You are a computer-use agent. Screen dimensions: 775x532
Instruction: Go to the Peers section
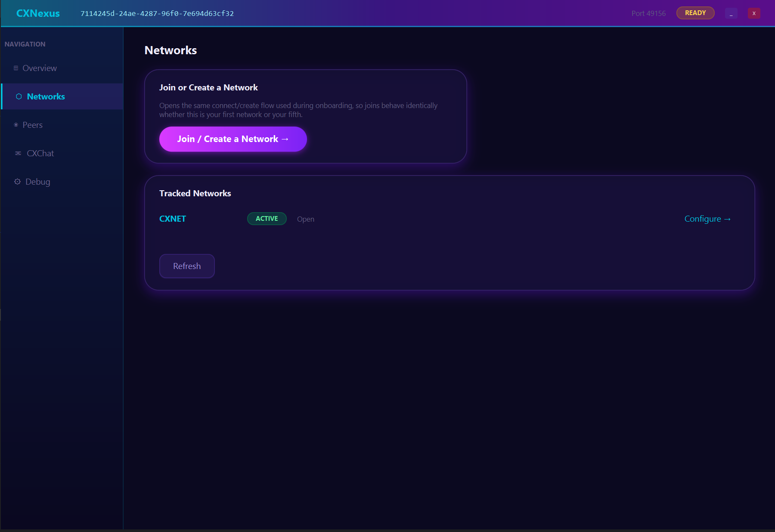62,125
